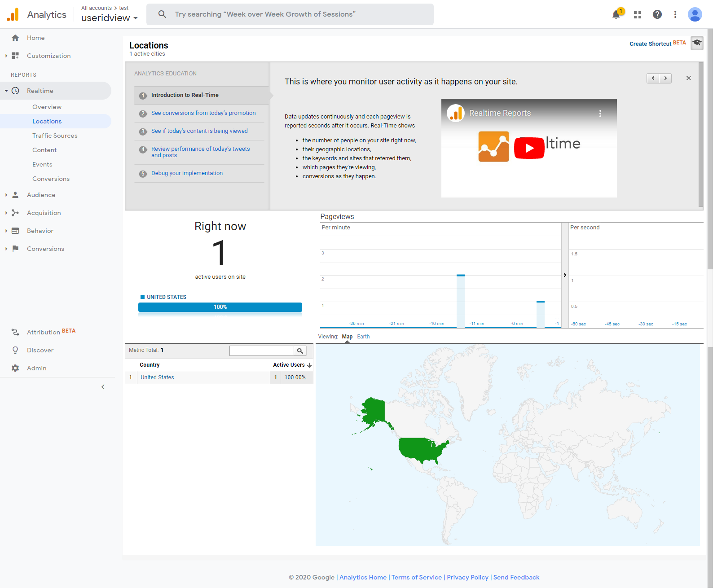Click the United States blue legend square
This screenshot has width=713, height=588.
pos(142,297)
